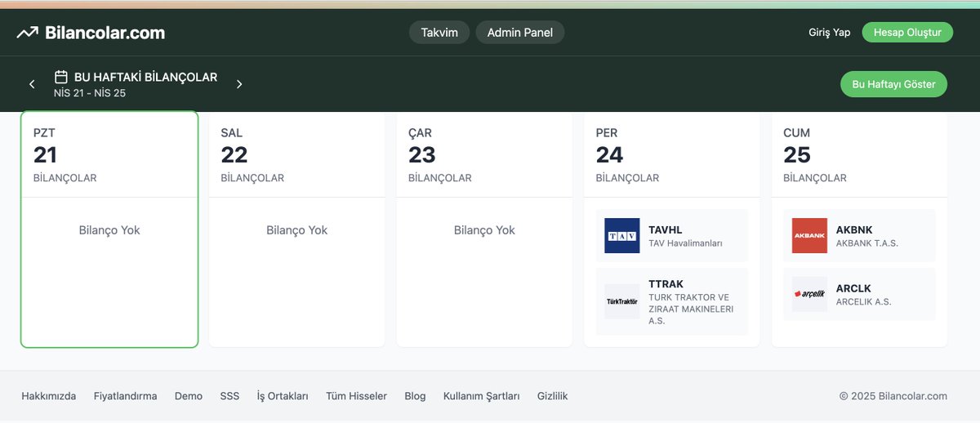980x423 pixels.
Task: Click the Bilancolar.com trend arrow logo icon
Action: tap(27, 33)
